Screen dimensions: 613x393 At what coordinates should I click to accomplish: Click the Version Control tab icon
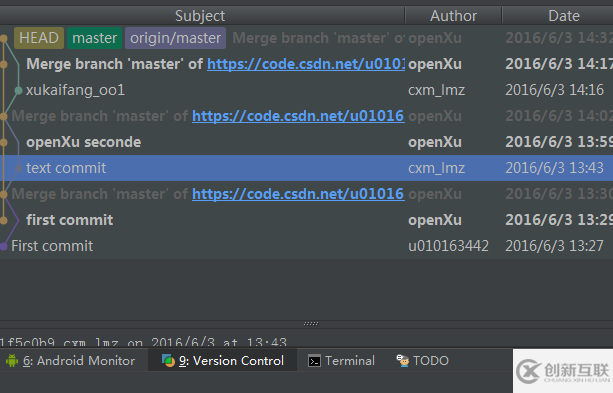tap(168, 361)
